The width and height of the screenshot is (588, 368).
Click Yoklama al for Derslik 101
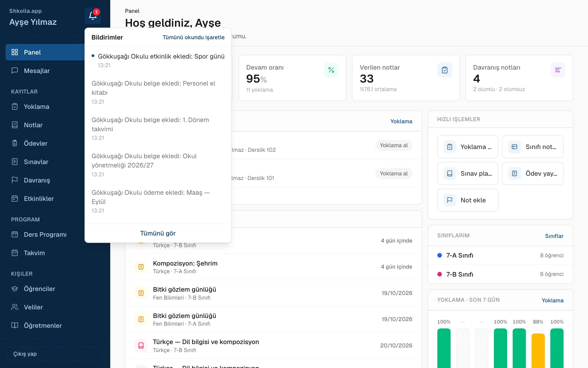click(394, 174)
